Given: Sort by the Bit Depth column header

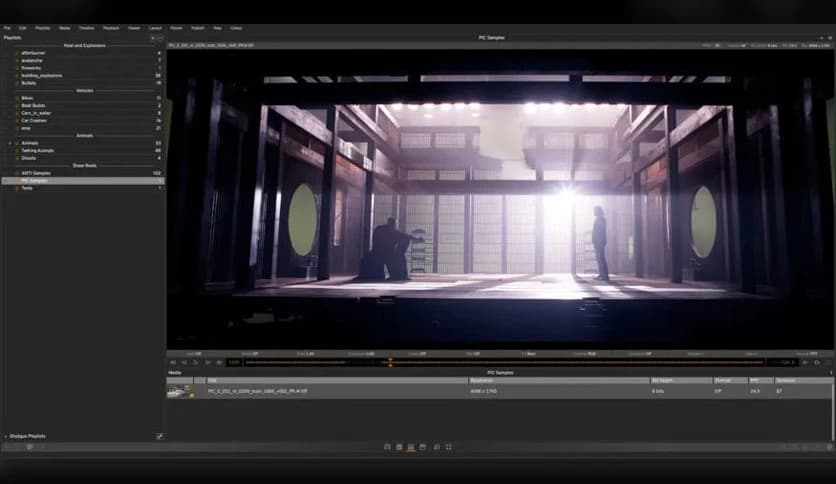Looking at the screenshot, I should 681,381.
